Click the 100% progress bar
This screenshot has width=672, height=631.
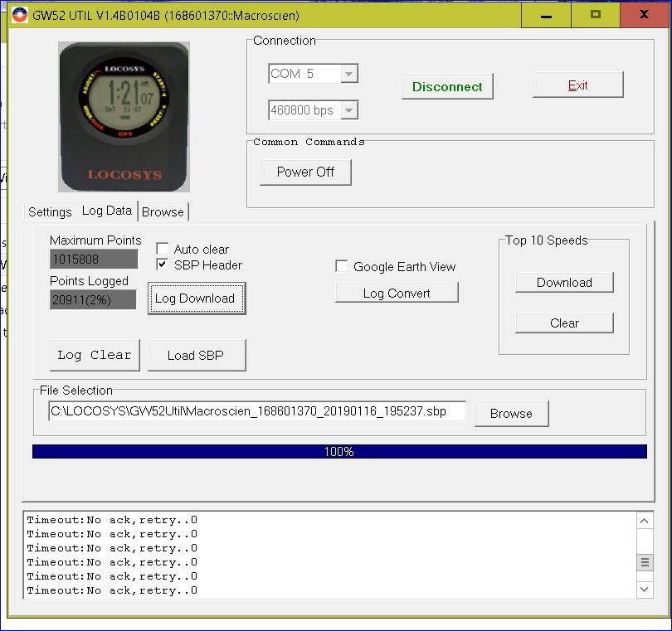(x=339, y=452)
